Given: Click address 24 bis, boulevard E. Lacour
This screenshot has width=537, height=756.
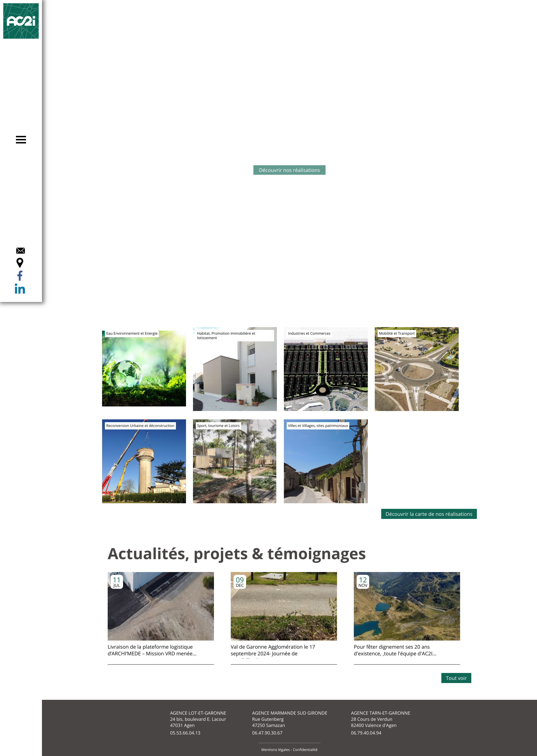Looking at the screenshot, I should click(x=198, y=719).
